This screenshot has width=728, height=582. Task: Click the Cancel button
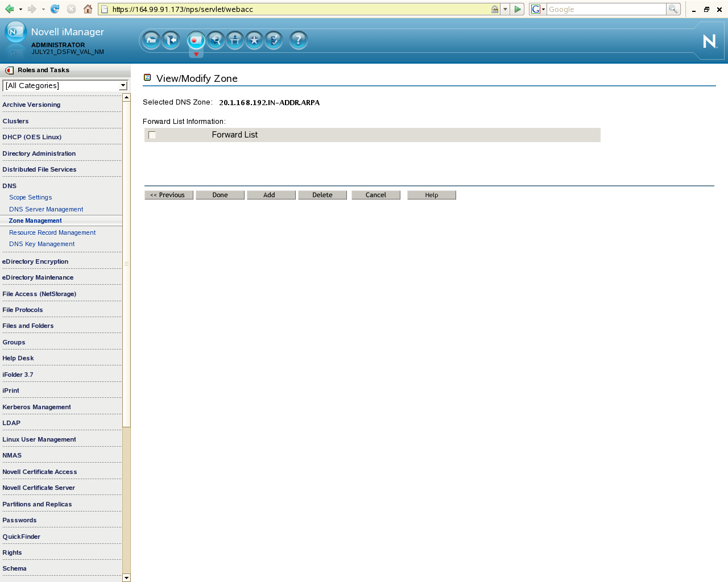376,195
